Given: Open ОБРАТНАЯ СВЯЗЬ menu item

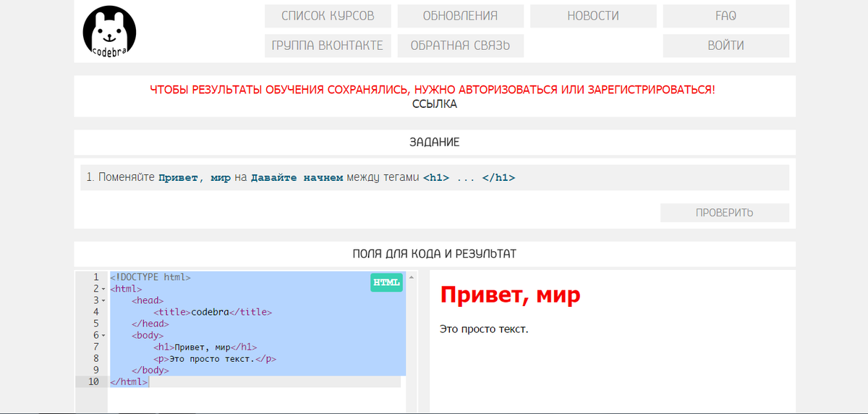Looking at the screenshot, I should tap(460, 46).
